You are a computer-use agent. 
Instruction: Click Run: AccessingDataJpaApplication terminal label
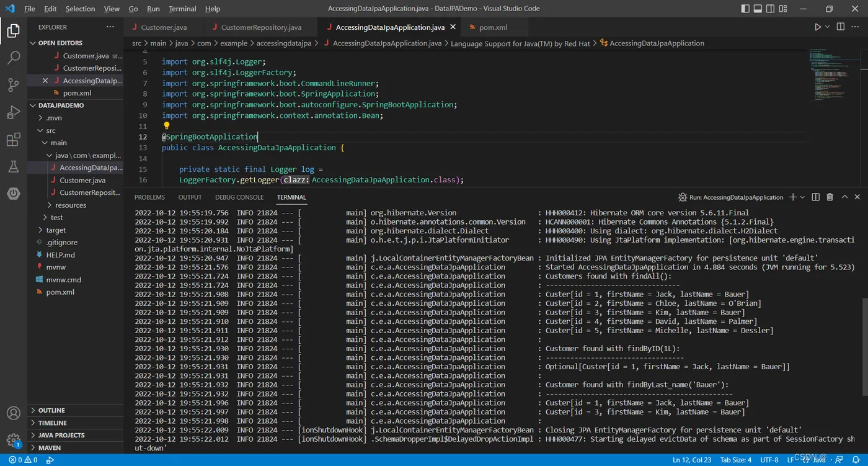coord(731,197)
